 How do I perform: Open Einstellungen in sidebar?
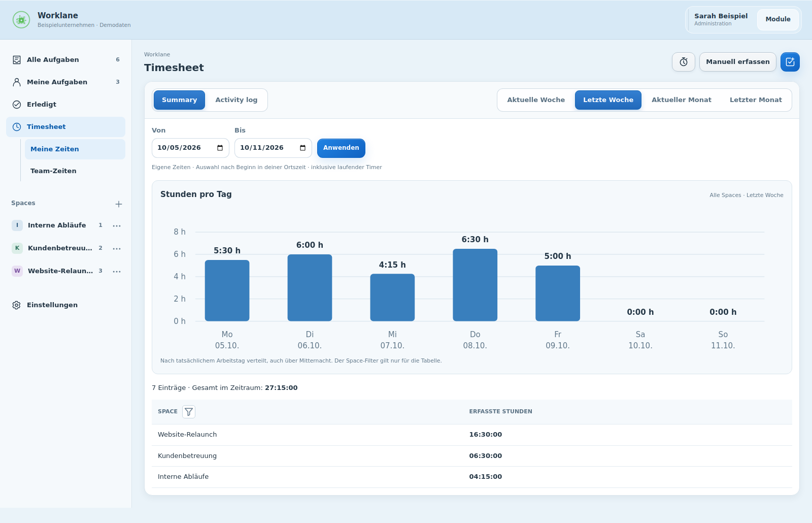tap(65, 305)
